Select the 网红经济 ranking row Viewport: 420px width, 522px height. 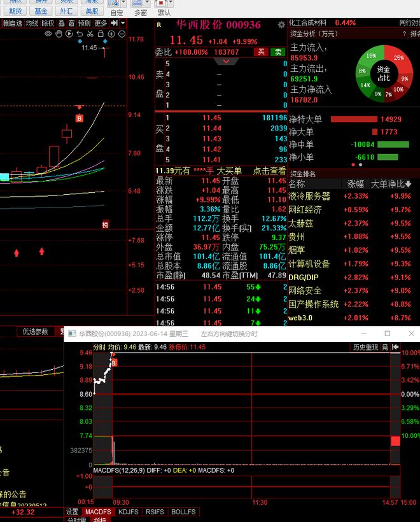[x=349, y=209]
